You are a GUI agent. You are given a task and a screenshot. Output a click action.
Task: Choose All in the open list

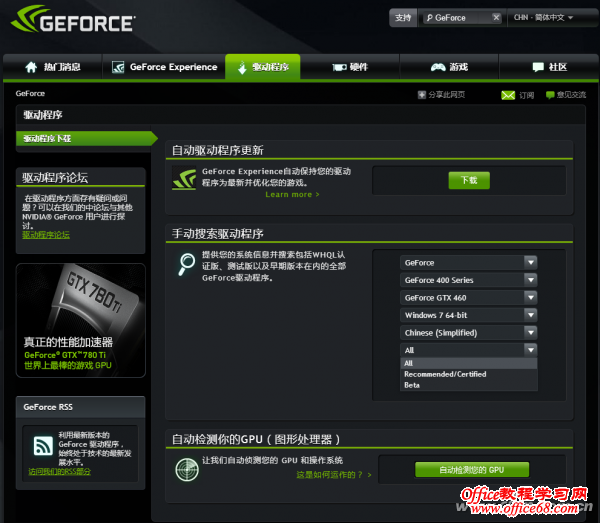[468, 363]
